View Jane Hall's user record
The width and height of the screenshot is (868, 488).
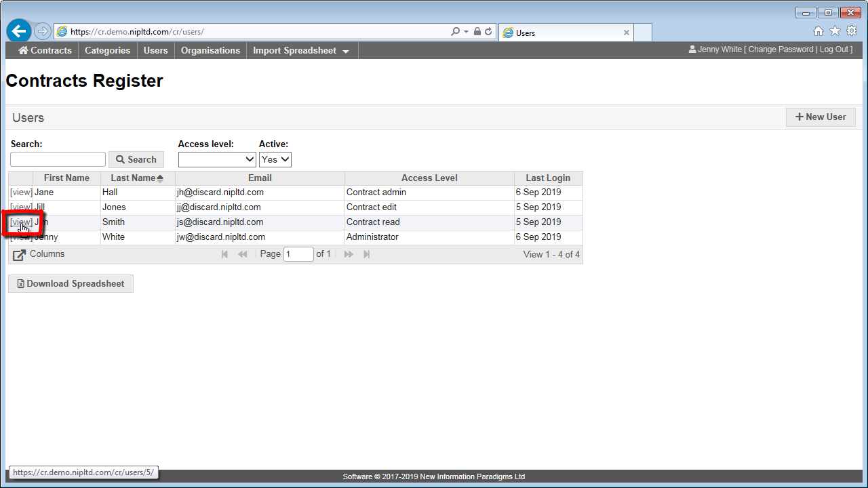pos(21,192)
